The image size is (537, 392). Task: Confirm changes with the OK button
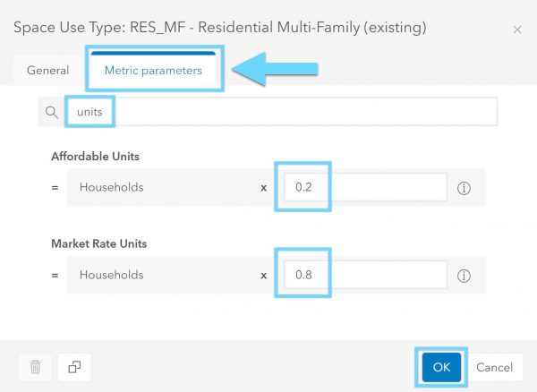[441, 367]
